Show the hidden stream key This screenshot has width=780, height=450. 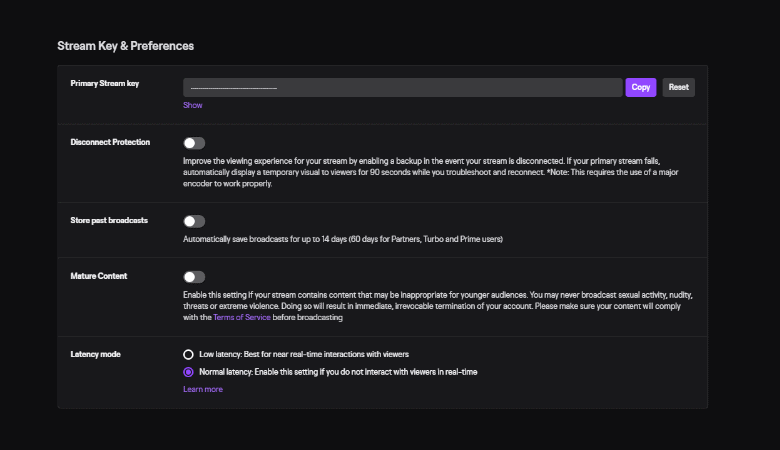[x=193, y=105]
